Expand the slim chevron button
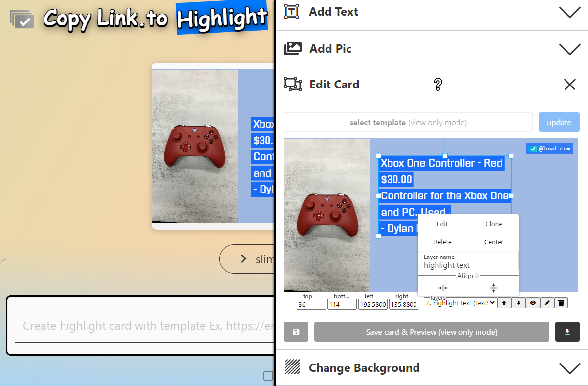Image resolution: width=588 pixels, height=386 pixels. click(243, 259)
